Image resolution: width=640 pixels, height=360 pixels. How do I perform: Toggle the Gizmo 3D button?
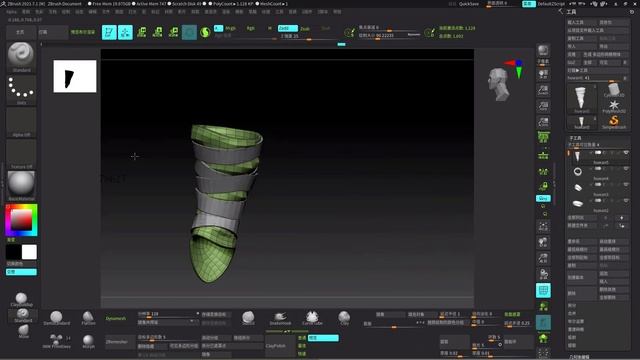coord(189,32)
